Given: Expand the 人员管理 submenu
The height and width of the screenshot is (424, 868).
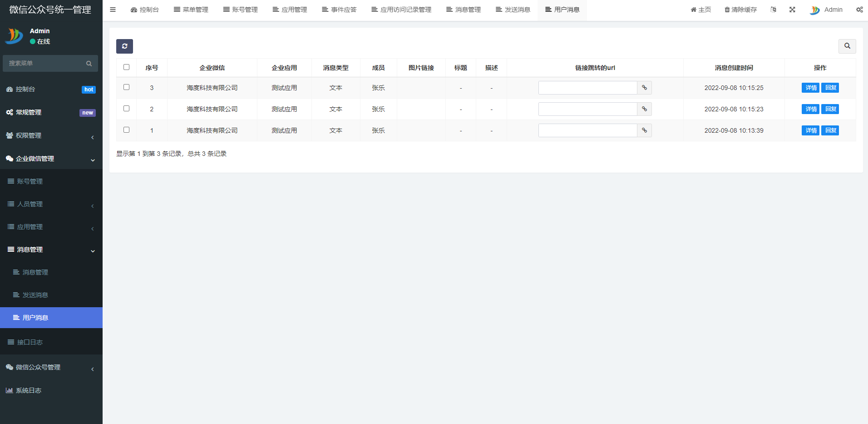Looking at the screenshot, I should pyautogui.click(x=51, y=204).
